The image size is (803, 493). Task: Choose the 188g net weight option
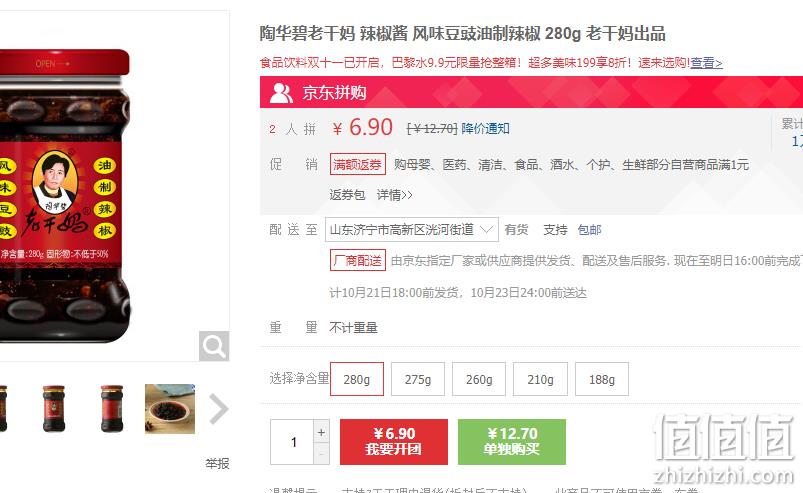(602, 379)
